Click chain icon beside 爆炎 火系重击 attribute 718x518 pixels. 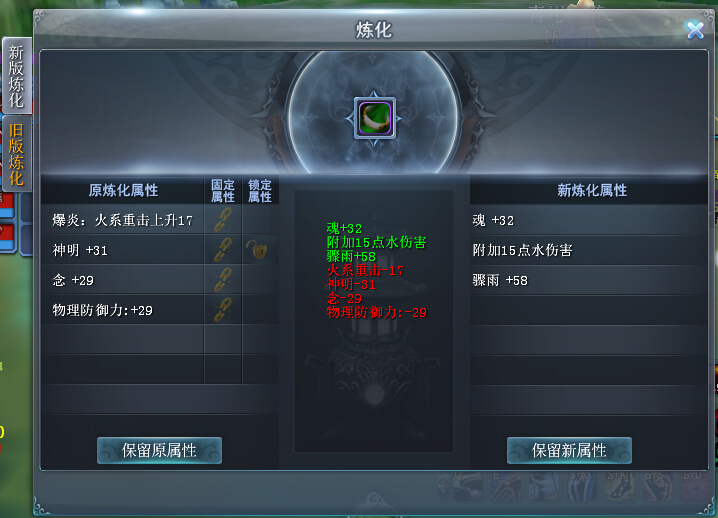223,220
